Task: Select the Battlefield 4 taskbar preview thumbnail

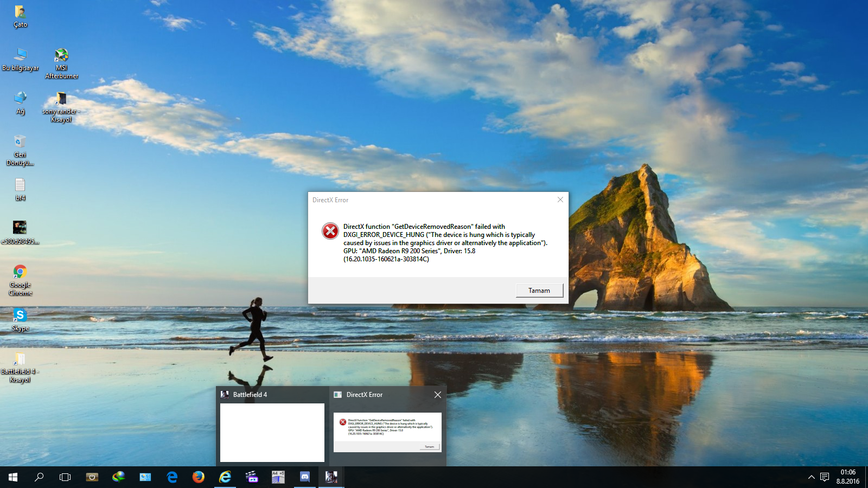Action: [x=272, y=432]
